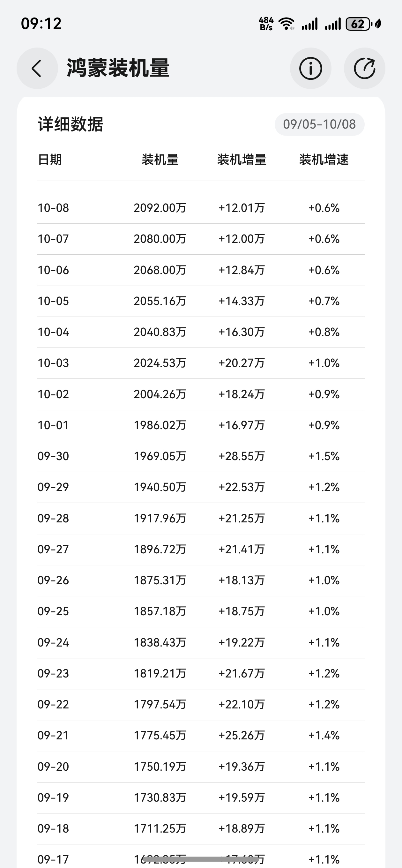402x868 pixels.
Task: Tap the 日期 column header
Action: tap(50, 159)
